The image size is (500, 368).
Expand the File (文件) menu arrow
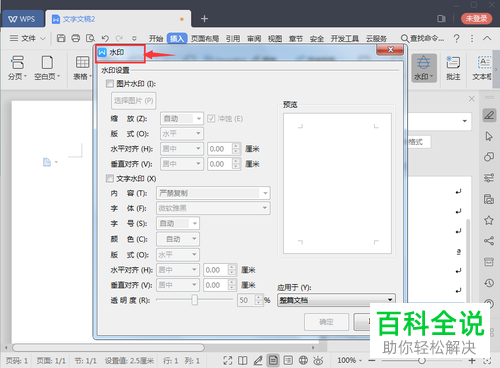pos(43,38)
